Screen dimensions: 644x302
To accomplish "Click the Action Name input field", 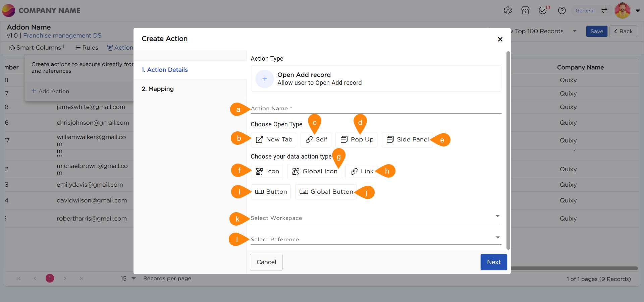I will (x=376, y=109).
